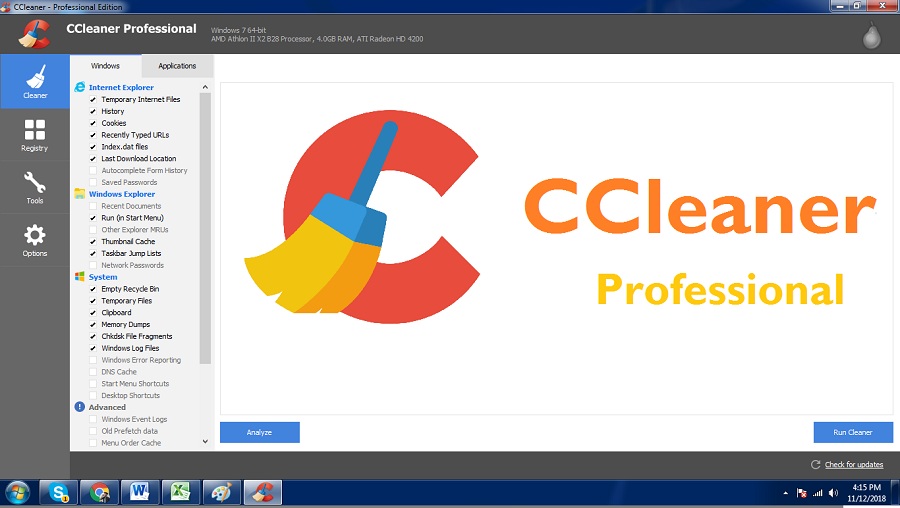Viewport: 900px width, 508px height.
Task: Click the refresh icon beside Check for updates
Action: pos(815,464)
